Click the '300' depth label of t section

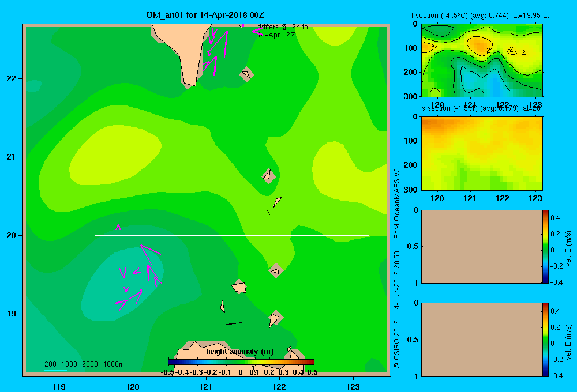[411, 96]
